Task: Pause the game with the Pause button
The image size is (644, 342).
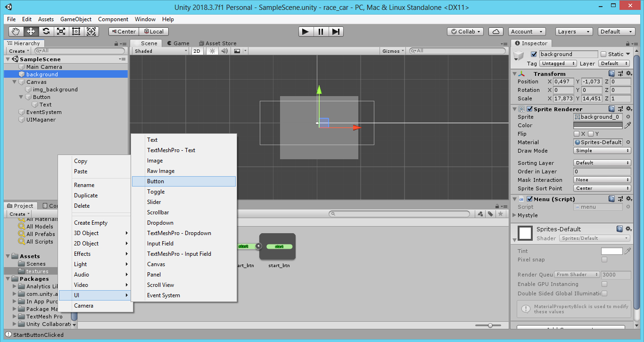Action: coord(321,32)
